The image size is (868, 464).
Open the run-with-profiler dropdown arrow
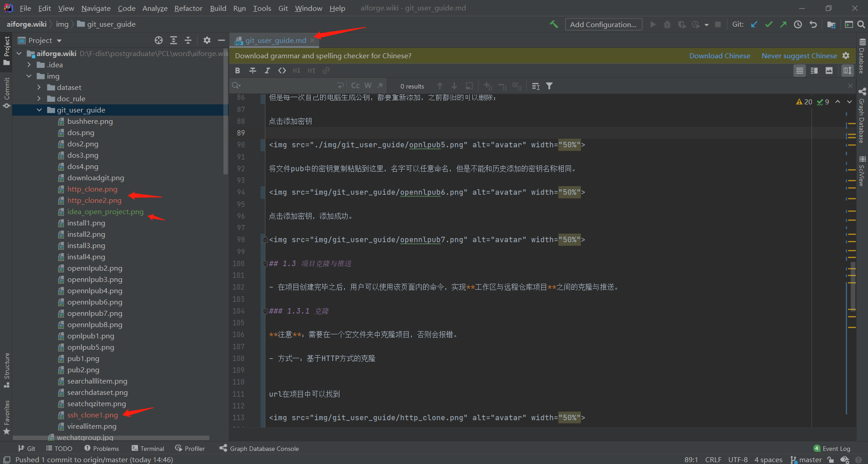pos(706,25)
